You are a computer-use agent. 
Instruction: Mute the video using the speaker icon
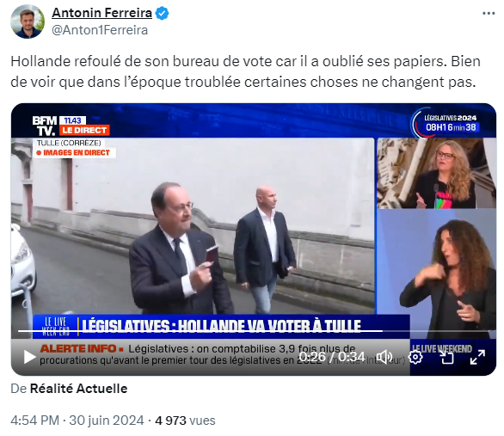(384, 357)
